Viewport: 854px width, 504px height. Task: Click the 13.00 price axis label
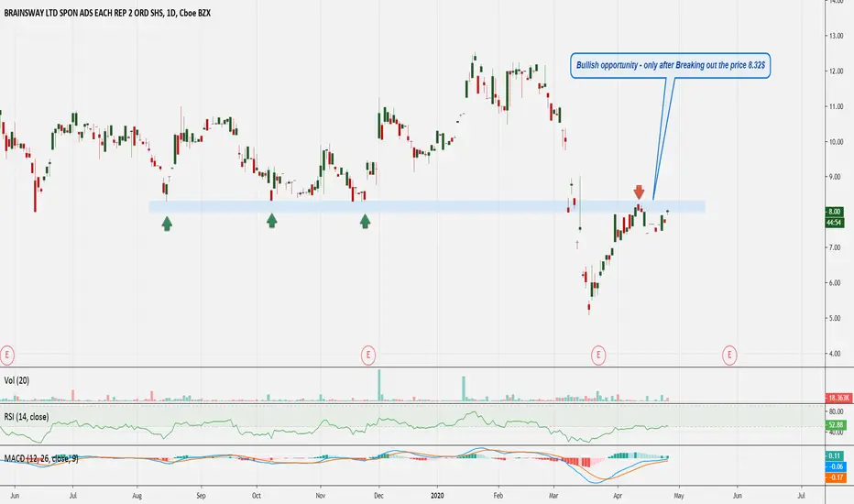837,36
